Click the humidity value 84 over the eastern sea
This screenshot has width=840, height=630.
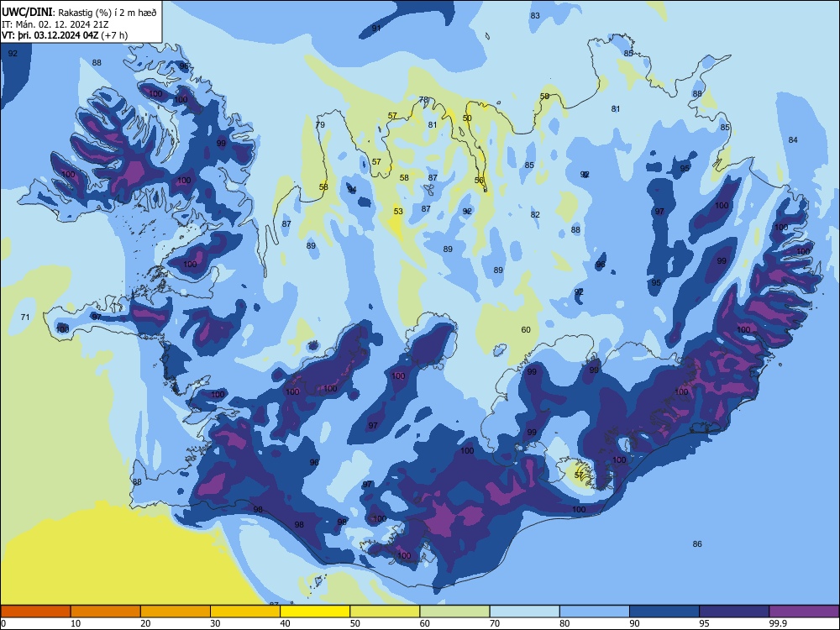coord(793,139)
